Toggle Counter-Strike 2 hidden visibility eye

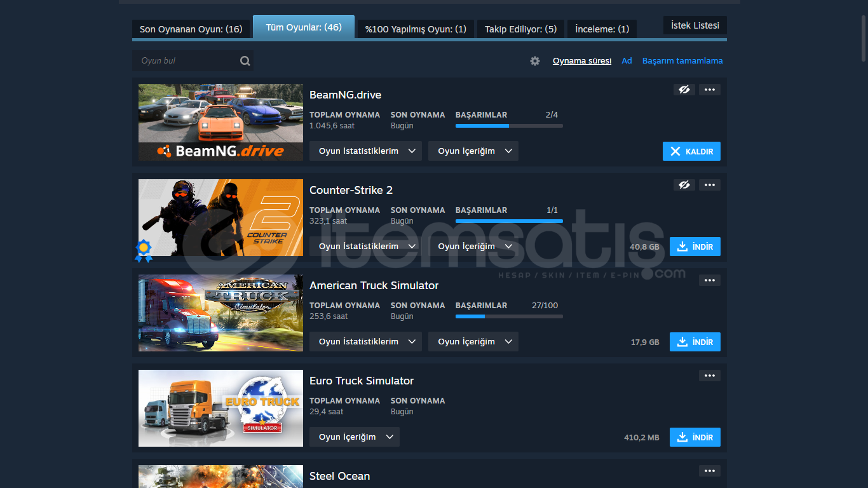[x=684, y=185]
